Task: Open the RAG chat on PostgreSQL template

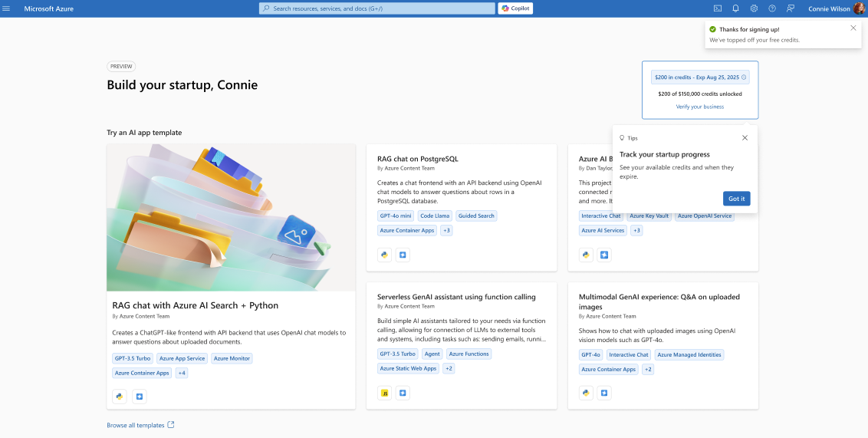Action: coord(417,159)
